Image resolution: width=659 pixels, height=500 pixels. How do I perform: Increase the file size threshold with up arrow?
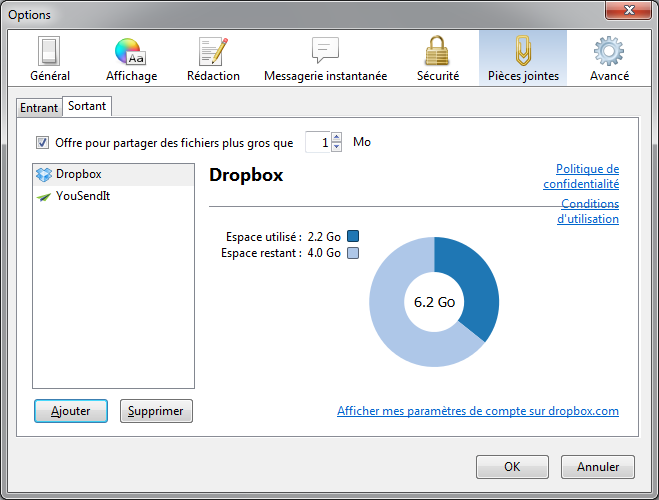(x=336, y=137)
